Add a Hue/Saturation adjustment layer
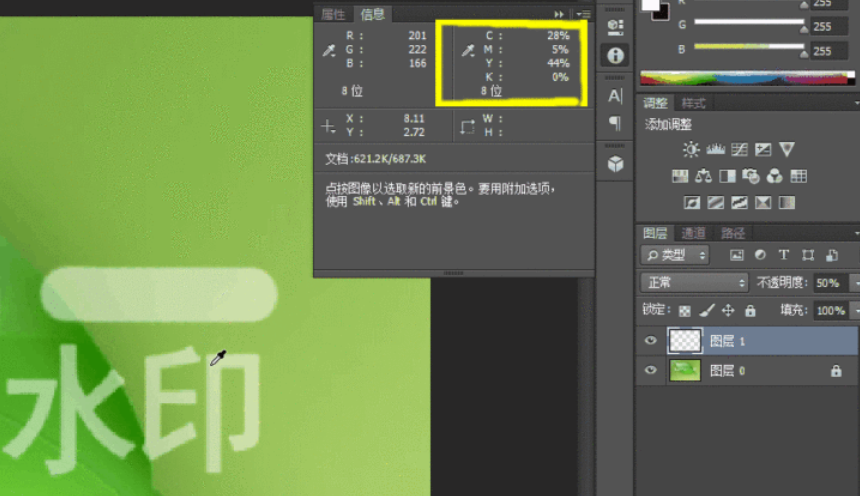The width and height of the screenshot is (860, 496). pyautogui.click(x=680, y=176)
